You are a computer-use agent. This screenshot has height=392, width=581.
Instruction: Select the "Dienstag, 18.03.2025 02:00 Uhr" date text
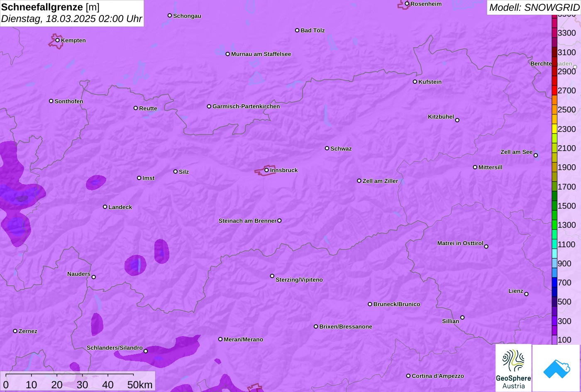pyautogui.click(x=72, y=19)
